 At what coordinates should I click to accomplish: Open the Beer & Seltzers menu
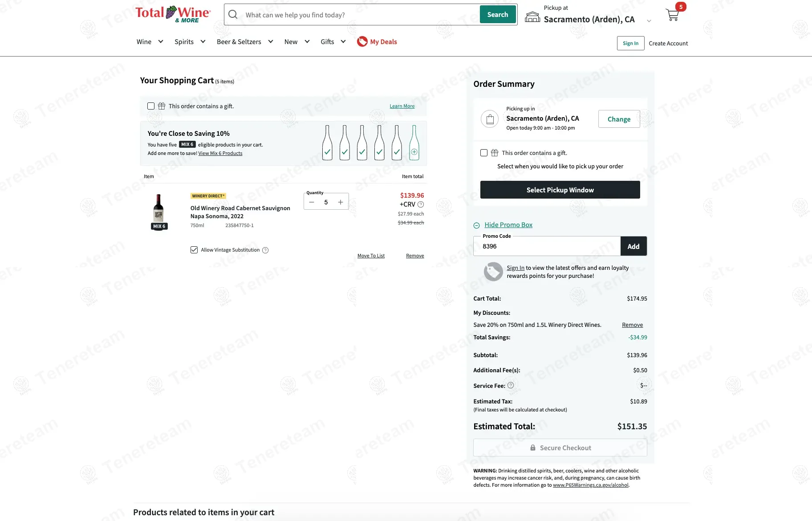click(244, 42)
